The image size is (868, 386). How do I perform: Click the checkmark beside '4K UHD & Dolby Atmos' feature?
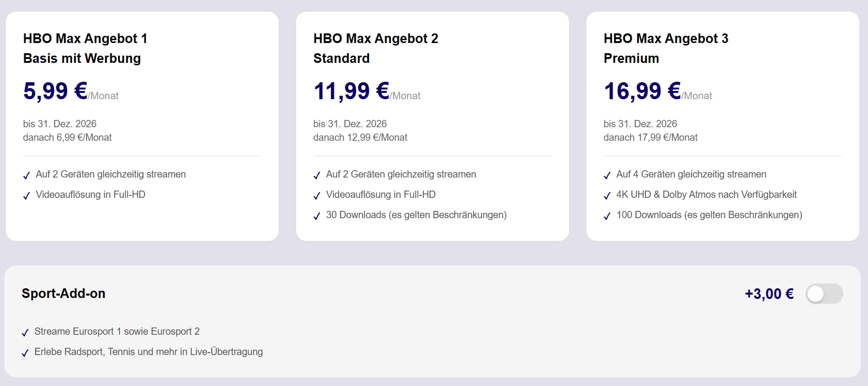coord(607,196)
